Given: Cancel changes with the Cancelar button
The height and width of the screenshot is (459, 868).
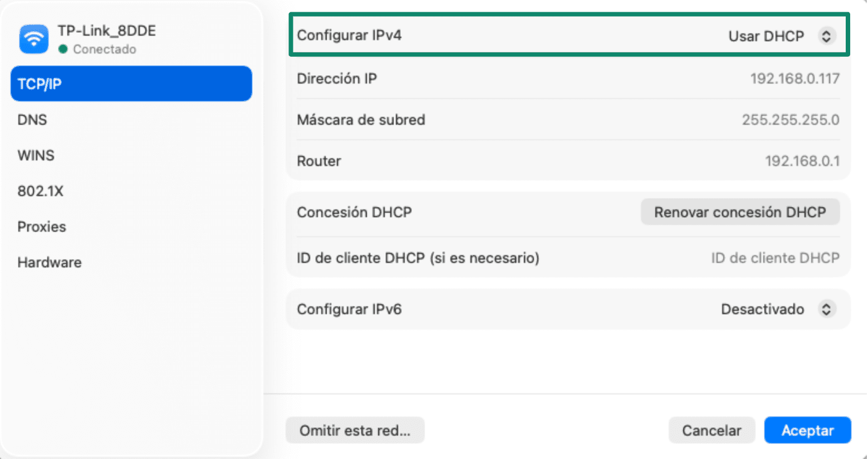Looking at the screenshot, I should click(x=712, y=430).
